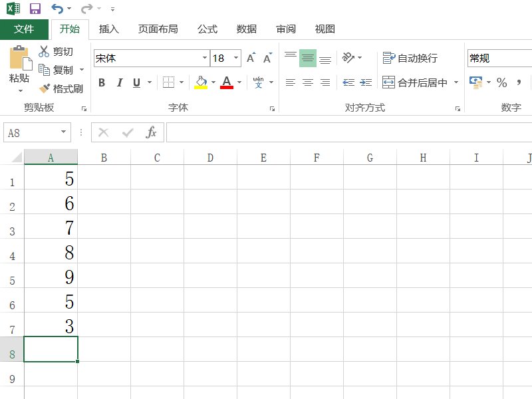Viewport: 532px width, 399px height.
Task: Switch to the 视图 ribbon tab
Action: tap(324, 29)
